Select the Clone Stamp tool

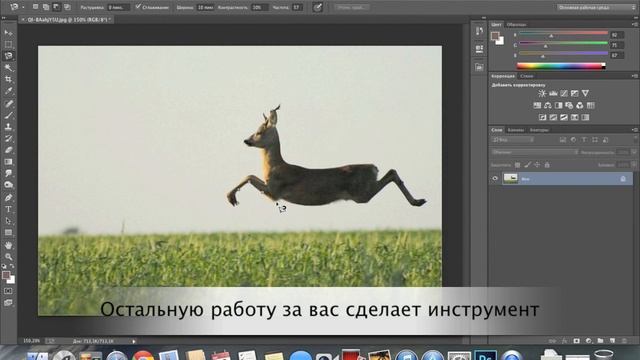pyautogui.click(x=8, y=127)
